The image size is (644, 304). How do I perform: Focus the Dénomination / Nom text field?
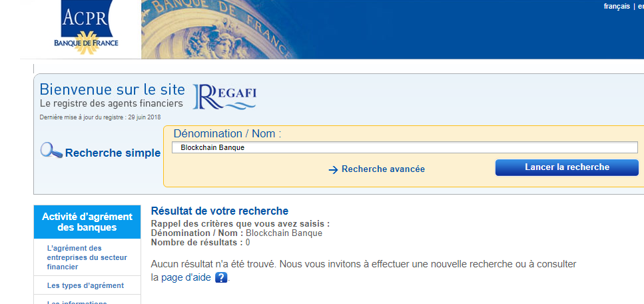(x=404, y=147)
